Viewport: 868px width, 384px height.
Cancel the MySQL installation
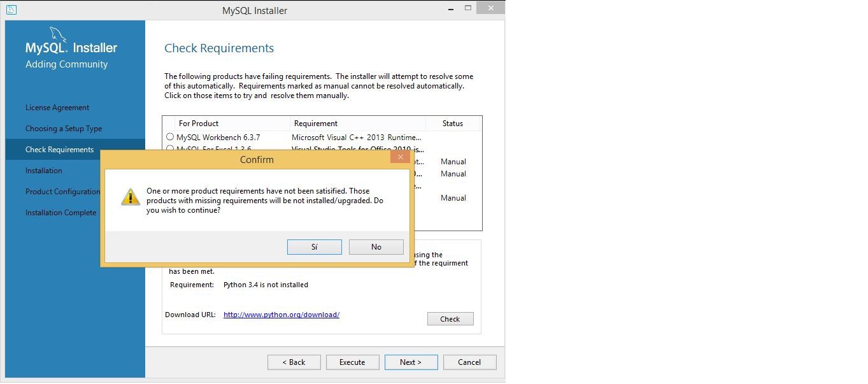(x=469, y=362)
